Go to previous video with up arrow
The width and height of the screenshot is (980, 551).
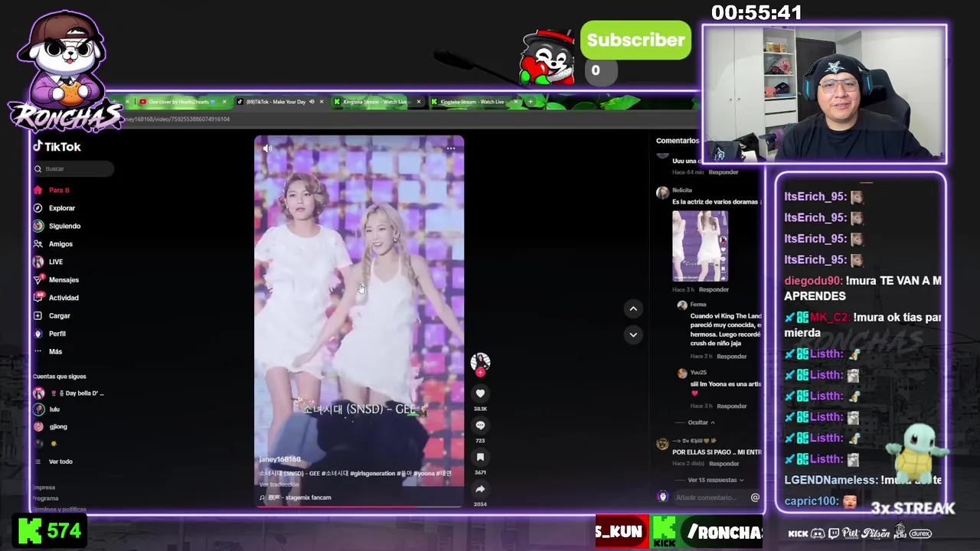pyautogui.click(x=633, y=308)
